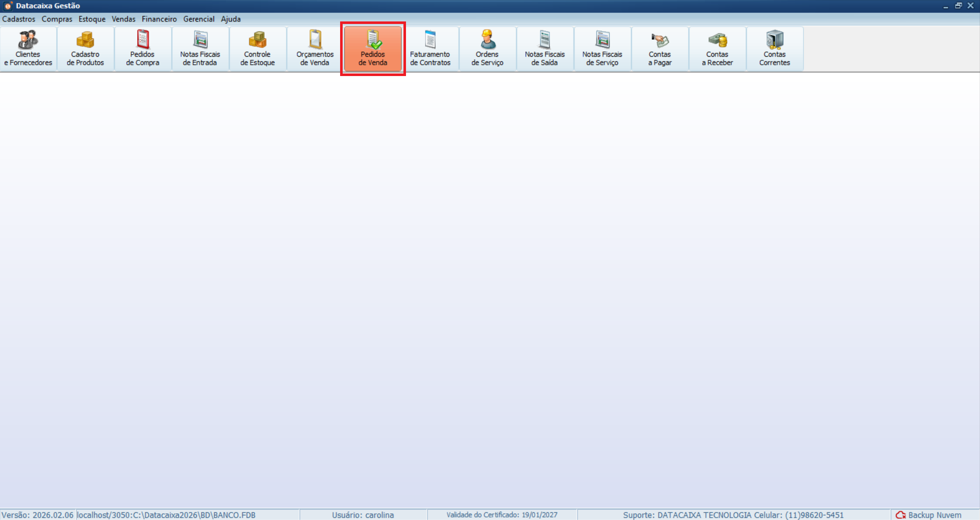The width and height of the screenshot is (980, 520).
Task: Open Cadastro de Produtos
Action: tap(85, 49)
